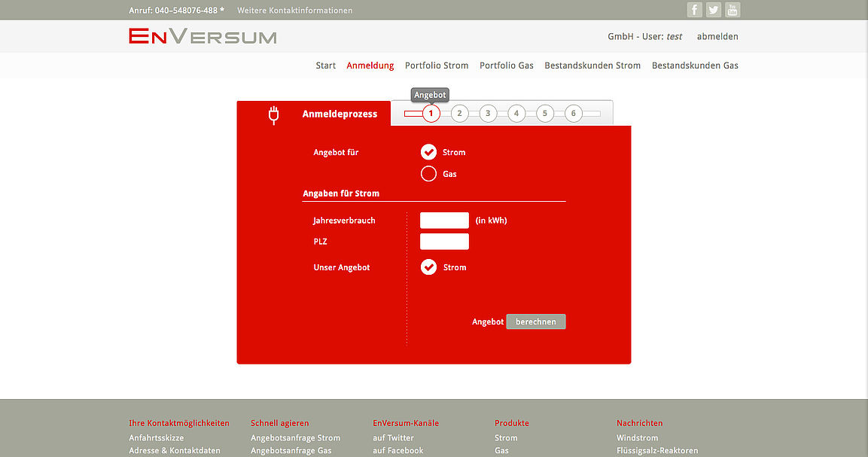Screen dimensions: 868x457
Task: Click the EnVersum logo
Action: [203, 36]
